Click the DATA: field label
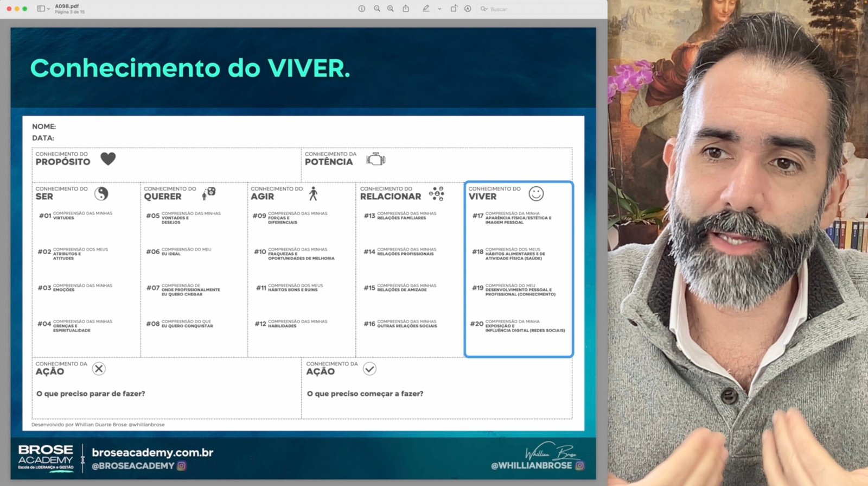This screenshot has width=868, height=486. click(x=43, y=138)
